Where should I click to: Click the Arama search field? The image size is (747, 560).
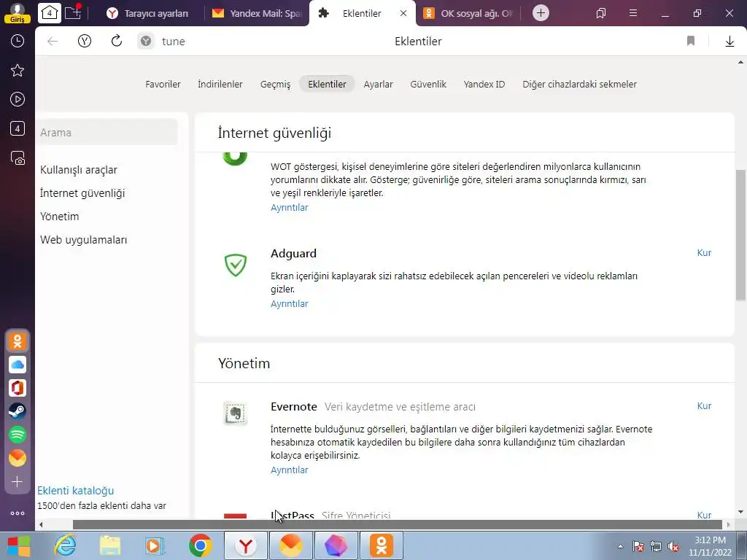tap(107, 133)
